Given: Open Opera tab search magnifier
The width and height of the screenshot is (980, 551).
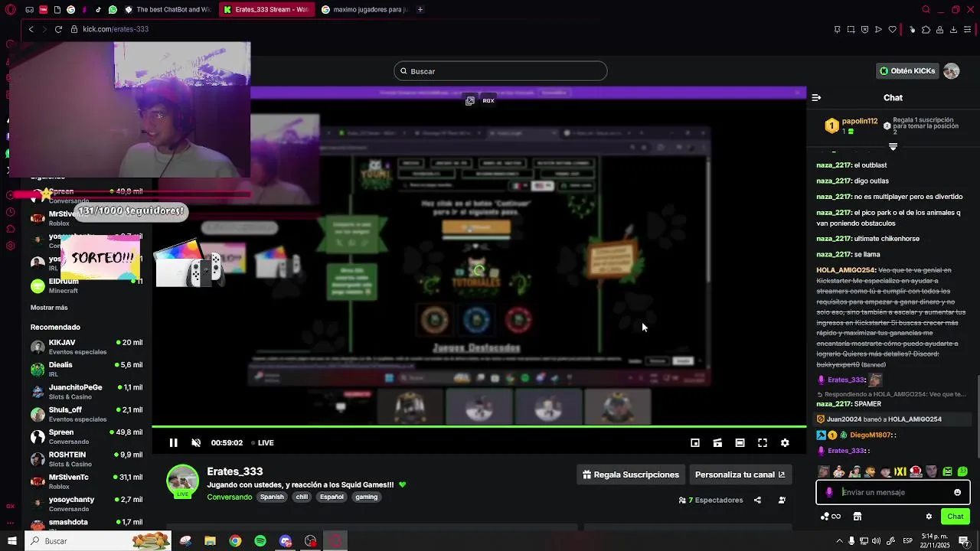Looking at the screenshot, I should [926, 9].
